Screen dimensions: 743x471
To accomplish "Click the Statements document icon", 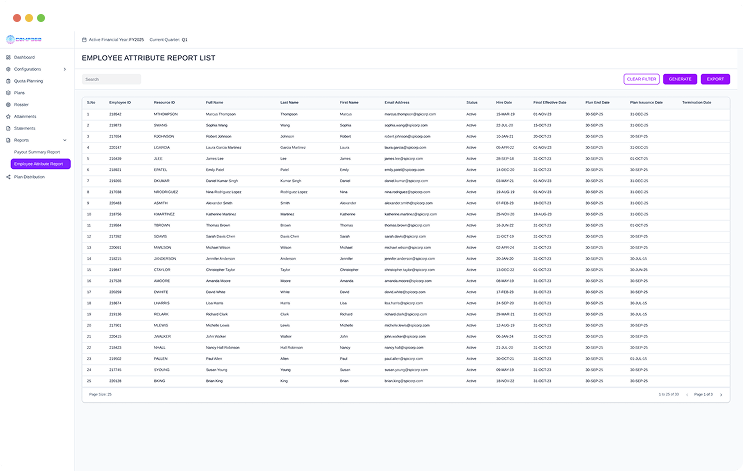I will point(8,128).
